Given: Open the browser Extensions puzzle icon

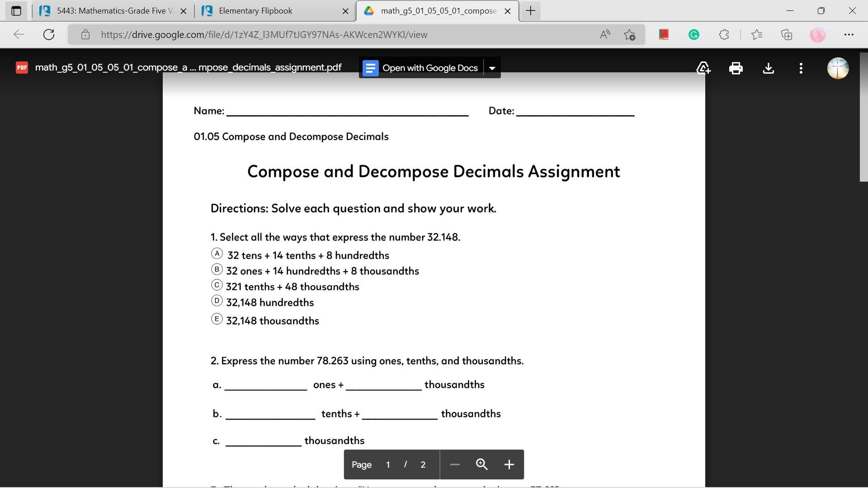Looking at the screenshot, I should [x=724, y=35].
